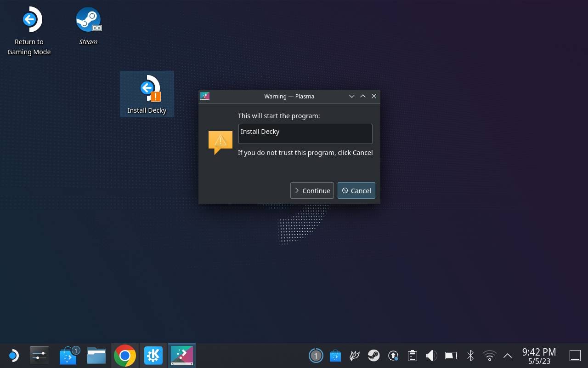Screen dimensions: 588x368
Task: Launch Google Chrome from the taskbar
Action: tap(125, 356)
